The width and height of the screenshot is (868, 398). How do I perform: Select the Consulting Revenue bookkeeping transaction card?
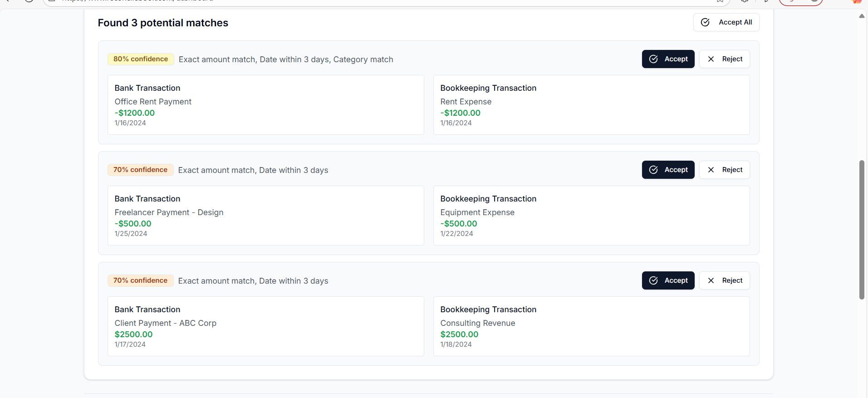pyautogui.click(x=591, y=326)
